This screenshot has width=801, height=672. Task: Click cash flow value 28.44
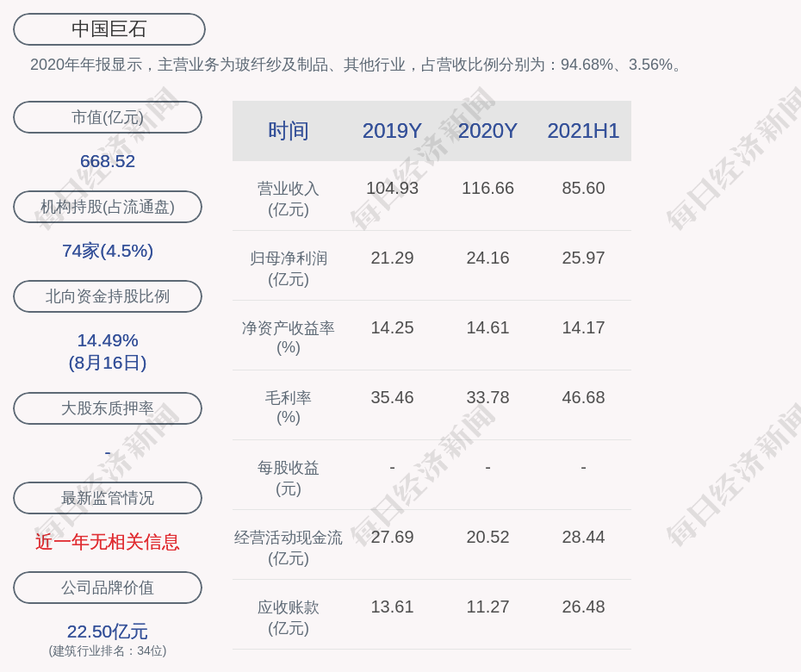point(583,537)
